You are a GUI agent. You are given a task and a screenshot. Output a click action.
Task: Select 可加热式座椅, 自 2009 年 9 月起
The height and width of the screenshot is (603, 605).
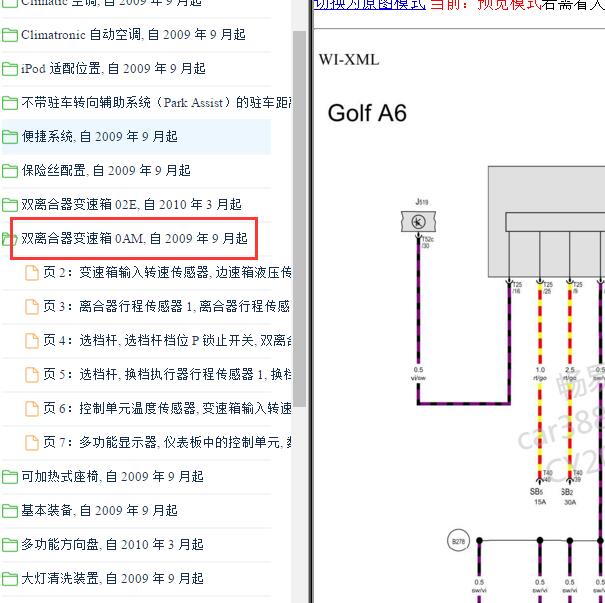pos(112,476)
